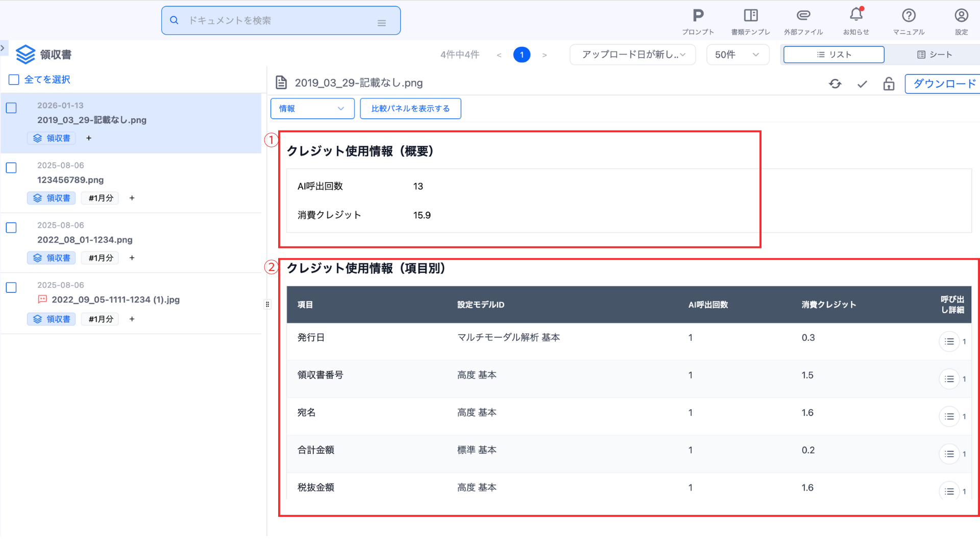
Task: Select checkbox for 123456789.png
Action: (x=11, y=168)
